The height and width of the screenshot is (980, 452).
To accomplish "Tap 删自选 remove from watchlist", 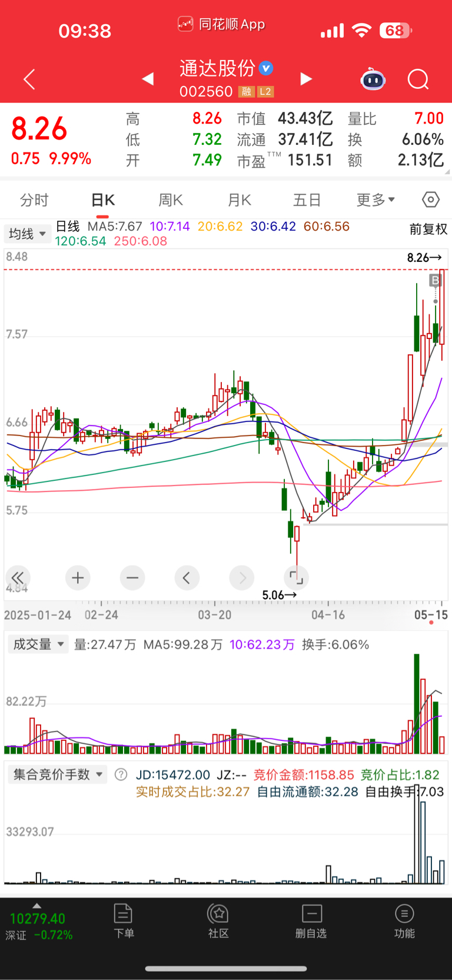I will pyautogui.click(x=311, y=921).
